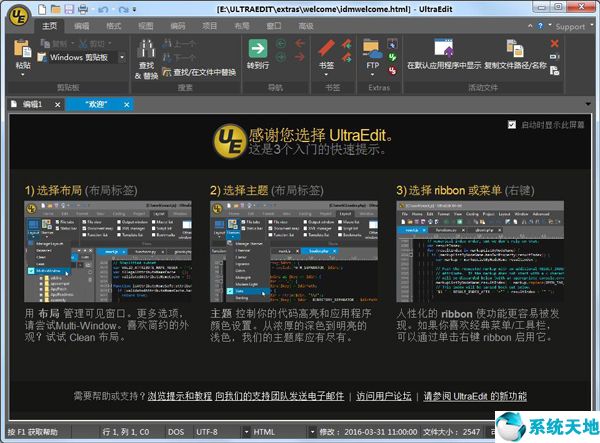
Task: Switch to the 高级 ribbon tab
Action: (306, 26)
